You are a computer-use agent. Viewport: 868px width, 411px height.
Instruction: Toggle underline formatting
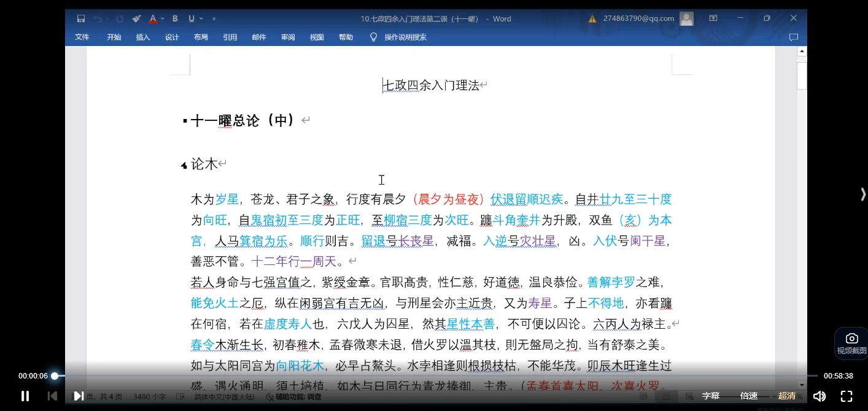point(191,18)
